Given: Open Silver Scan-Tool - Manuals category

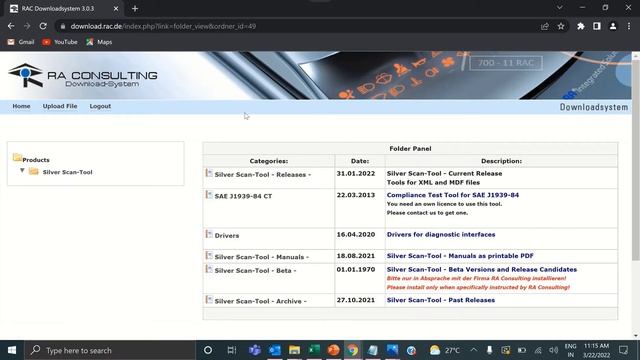Looking at the screenshot, I should click(x=262, y=257).
